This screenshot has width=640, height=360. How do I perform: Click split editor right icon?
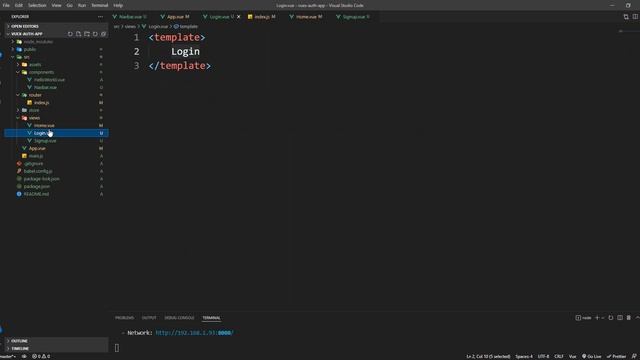(635, 17)
